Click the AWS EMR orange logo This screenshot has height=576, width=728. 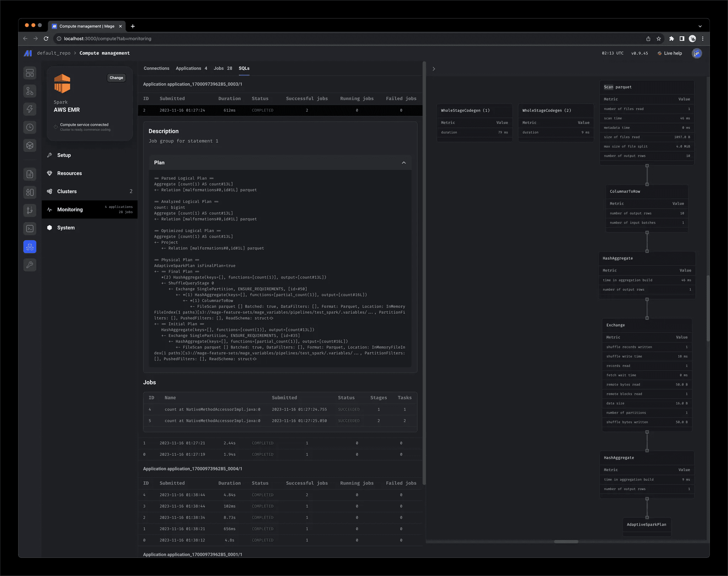click(62, 84)
